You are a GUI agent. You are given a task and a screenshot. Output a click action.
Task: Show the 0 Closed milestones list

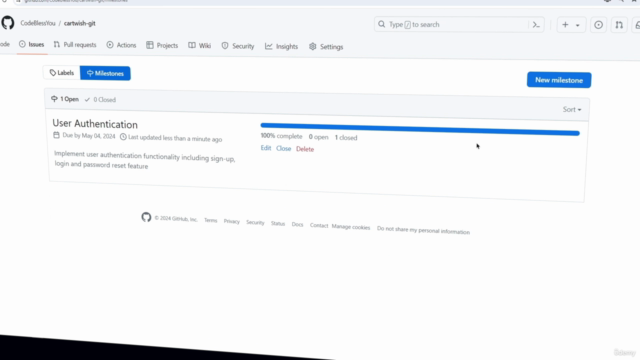click(x=100, y=100)
